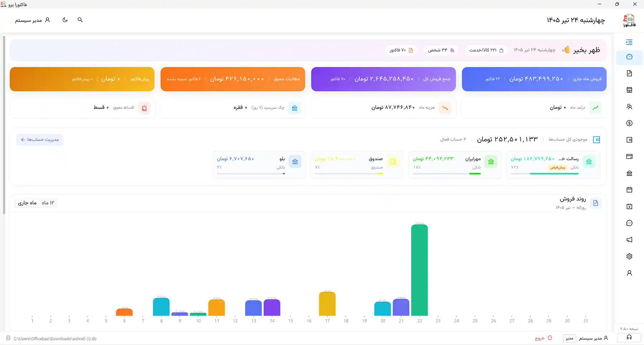Open the bank building icon in sidebar
Viewport: 644px width, 345px height.
[x=629, y=173]
